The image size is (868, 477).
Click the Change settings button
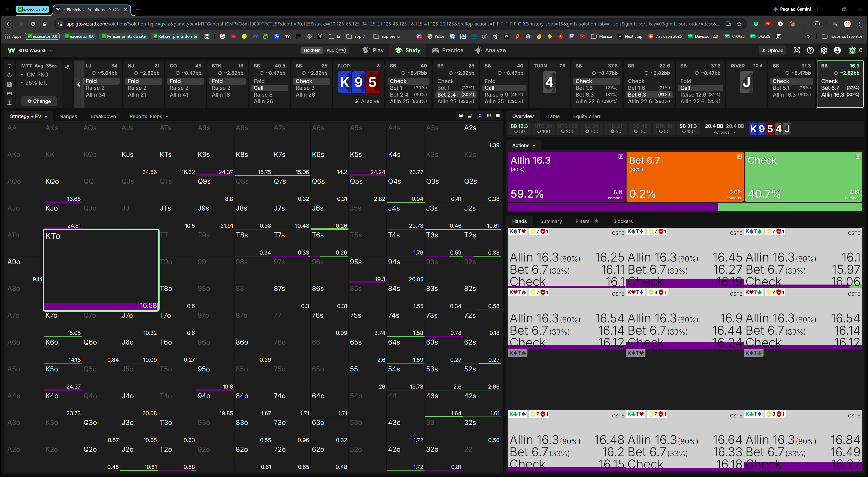[39, 101]
